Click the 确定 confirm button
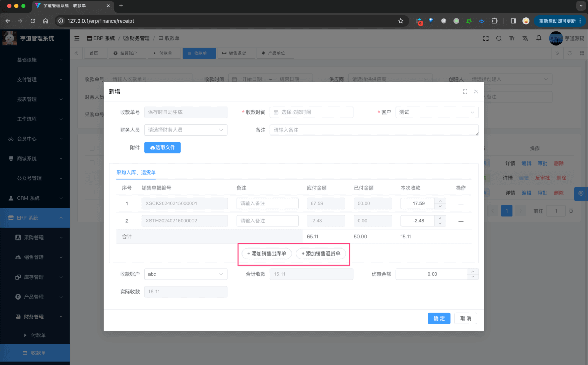Screen dimensions: 588x365 (x=439, y=318)
